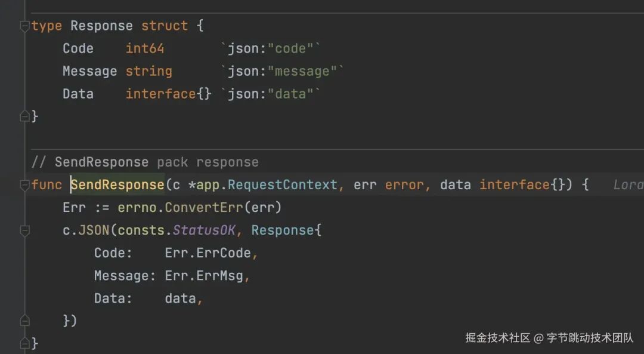Click int64 type of Code field
The image size is (644, 354).
tap(144, 48)
